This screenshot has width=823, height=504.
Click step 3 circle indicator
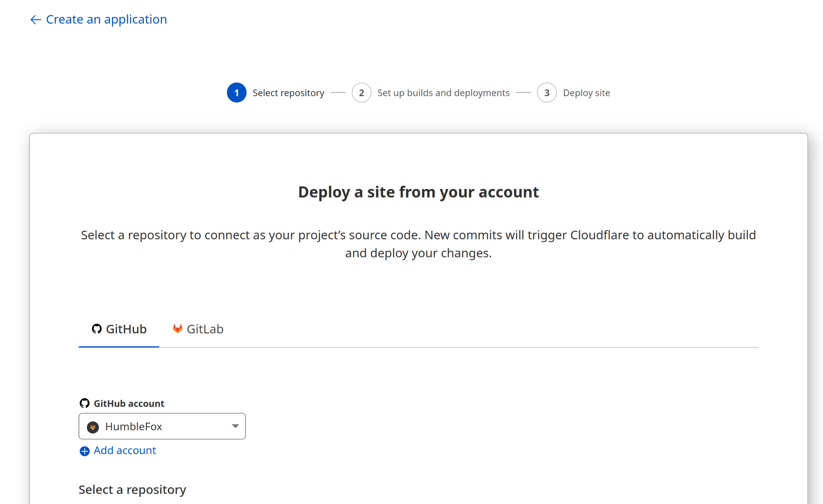pos(547,93)
